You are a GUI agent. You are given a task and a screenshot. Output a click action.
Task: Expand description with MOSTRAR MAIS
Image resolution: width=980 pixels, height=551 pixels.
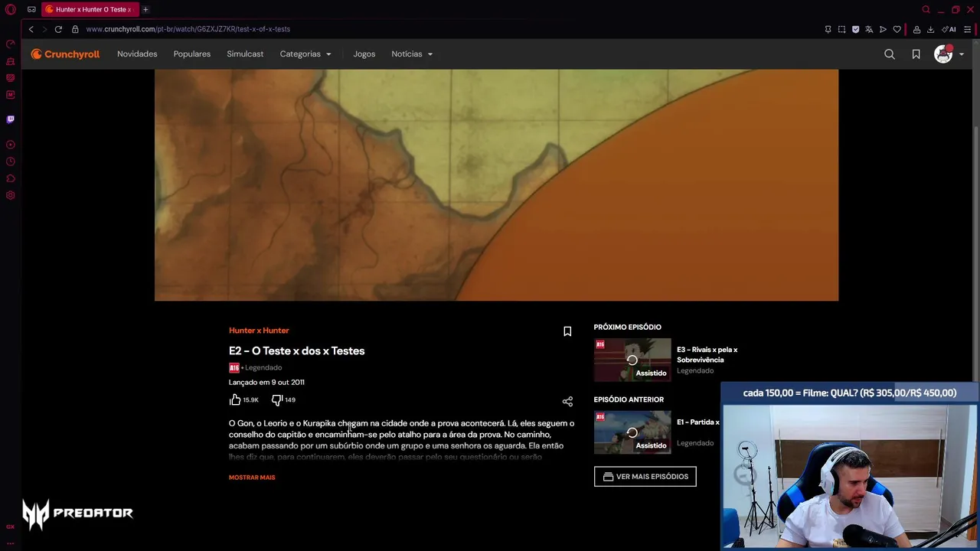point(252,478)
